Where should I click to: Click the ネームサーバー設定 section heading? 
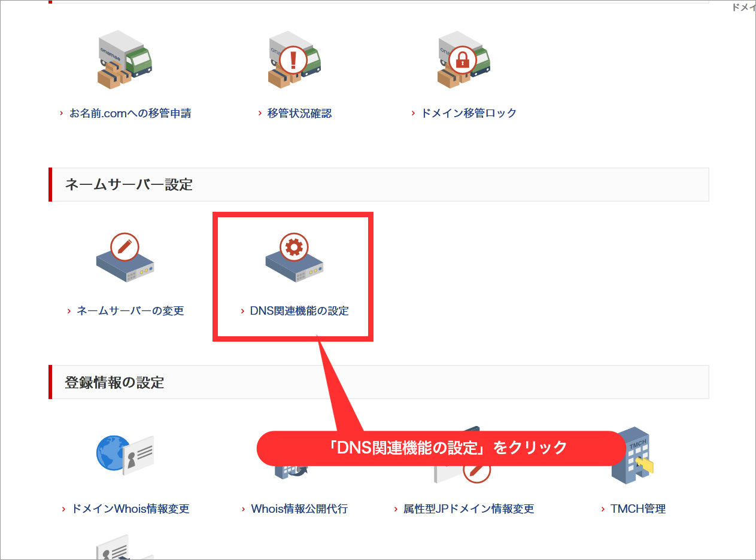coord(129,184)
